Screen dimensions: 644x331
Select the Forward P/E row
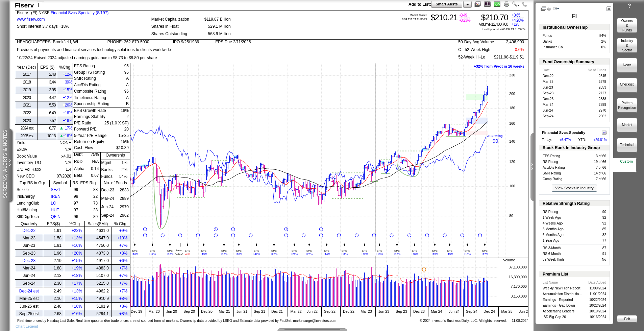[x=101, y=129]
